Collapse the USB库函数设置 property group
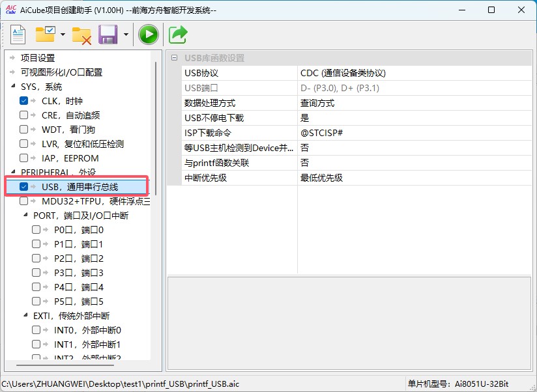 [x=174, y=58]
